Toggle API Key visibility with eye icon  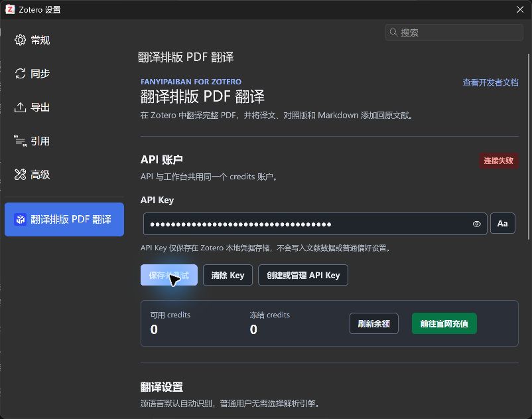click(476, 224)
